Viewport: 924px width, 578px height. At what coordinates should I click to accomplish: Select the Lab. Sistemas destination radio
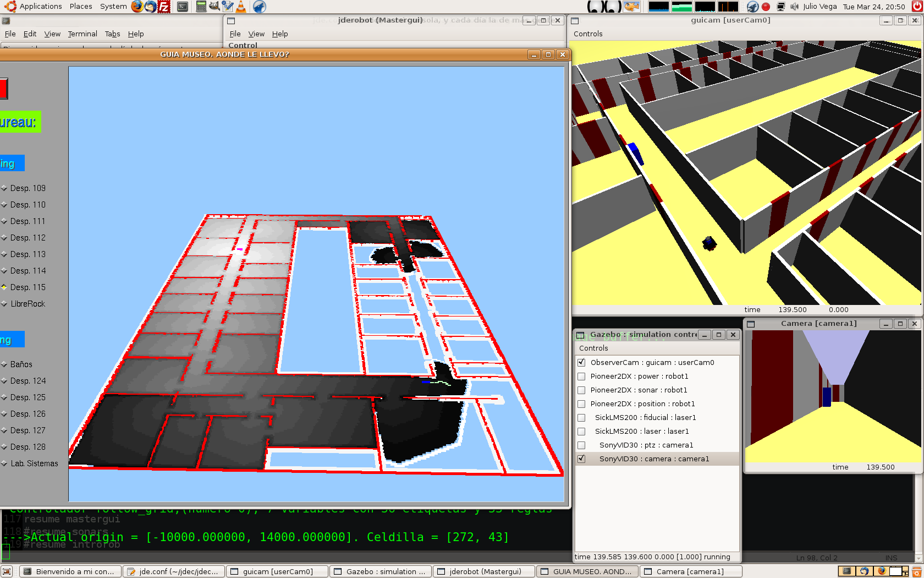click(4, 464)
